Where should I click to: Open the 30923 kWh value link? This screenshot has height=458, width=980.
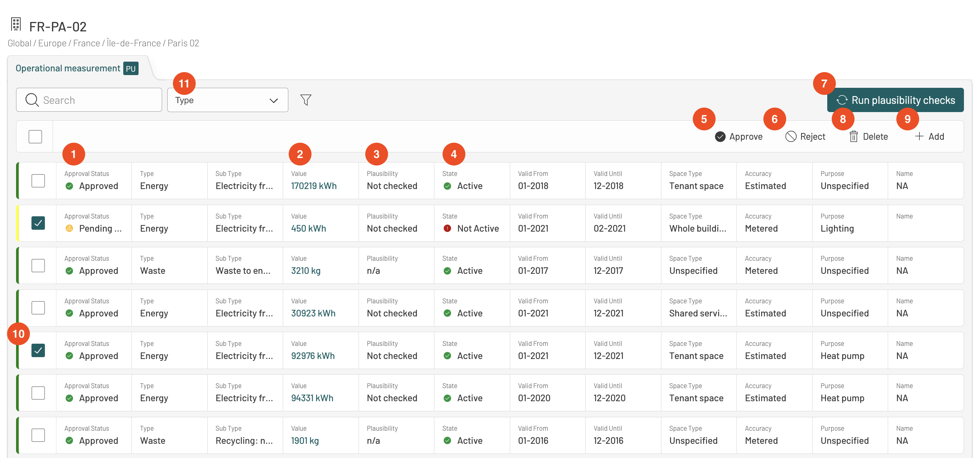(313, 313)
